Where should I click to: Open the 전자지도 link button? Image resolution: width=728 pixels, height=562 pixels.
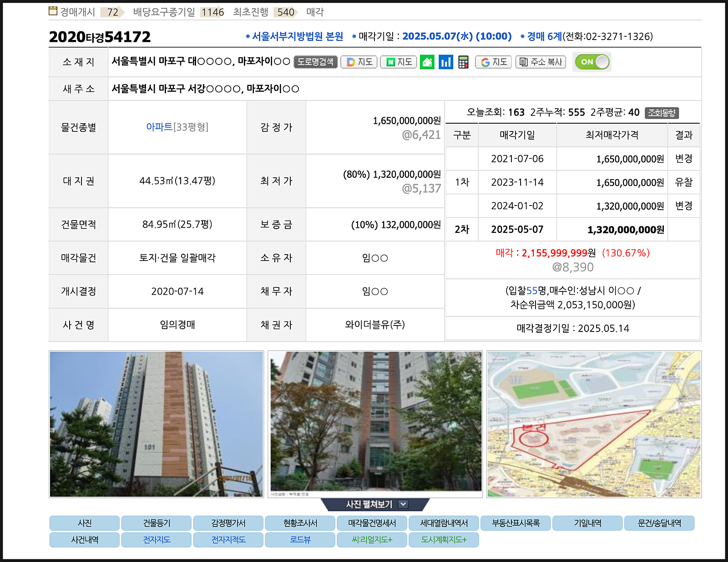pos(157,540)
